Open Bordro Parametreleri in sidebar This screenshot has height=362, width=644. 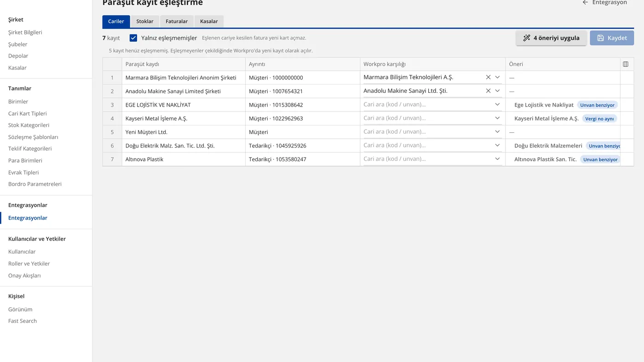coord(35,184)
